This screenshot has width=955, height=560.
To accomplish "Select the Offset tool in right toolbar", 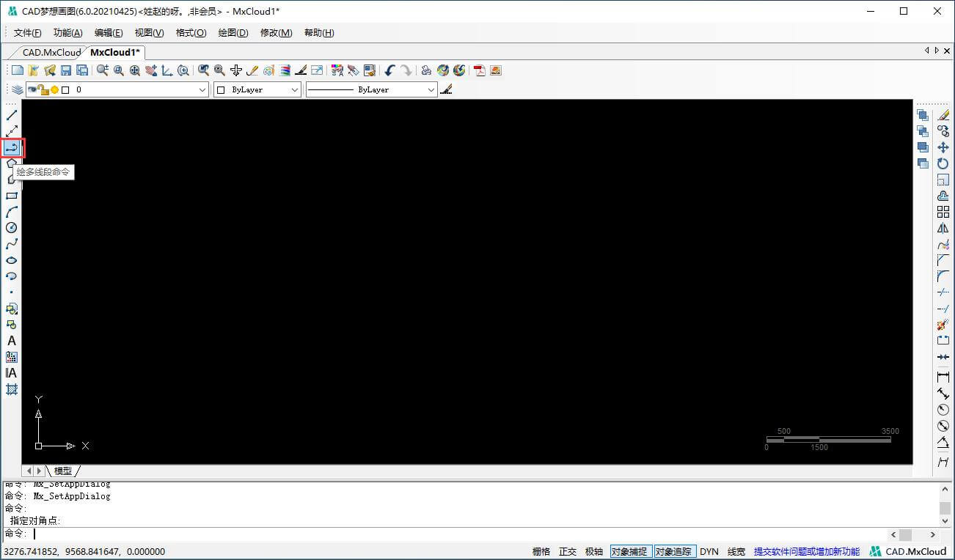I will tap(943, 196).
